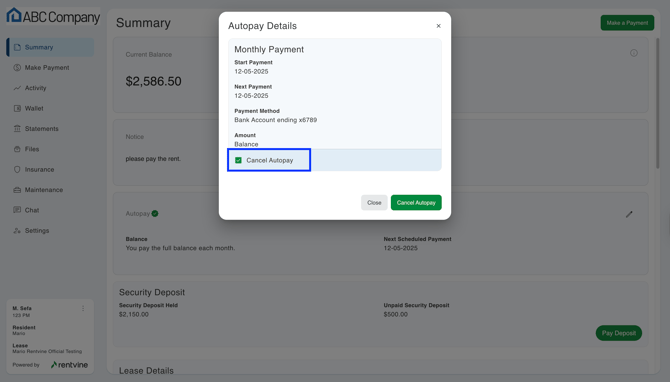
Task: Click 'Bank Account ending x6789' text
Action: click(276, 120)
